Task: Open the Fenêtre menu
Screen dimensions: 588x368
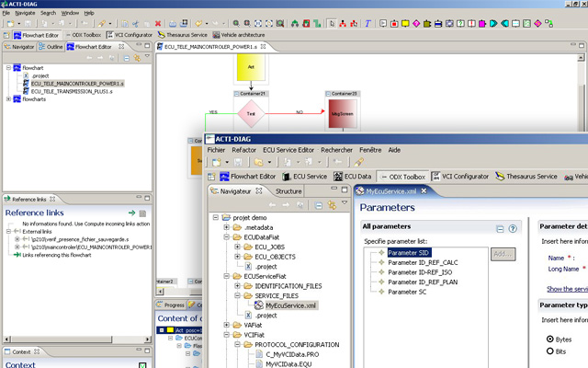Action: pyautogui.click(x=370, y=150)
